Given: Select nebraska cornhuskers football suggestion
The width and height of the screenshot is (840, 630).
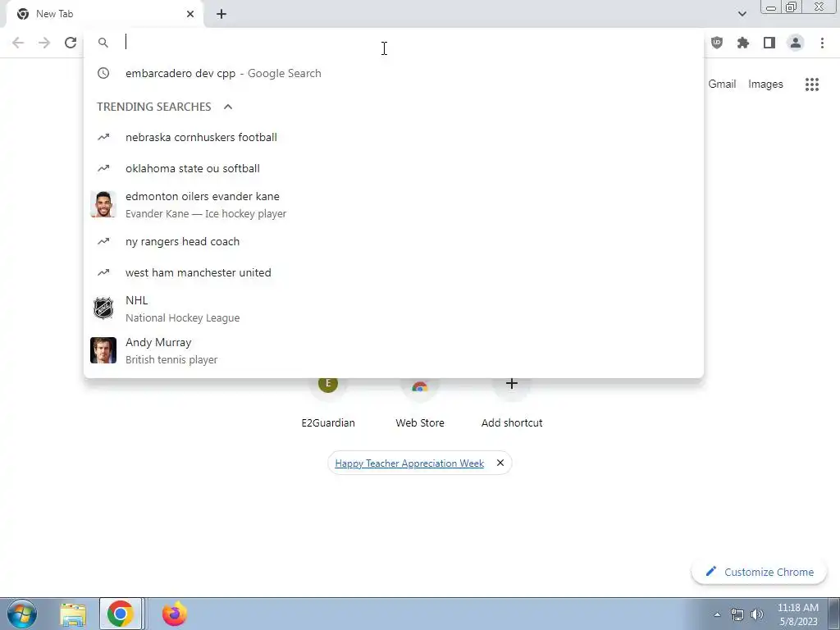Looking at the screenshot, I should click(x=394, y=137).
